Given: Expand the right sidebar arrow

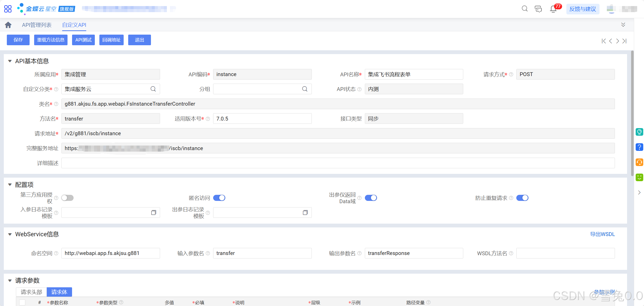Looking at the screenshot, I should click(x=639, y=193).
